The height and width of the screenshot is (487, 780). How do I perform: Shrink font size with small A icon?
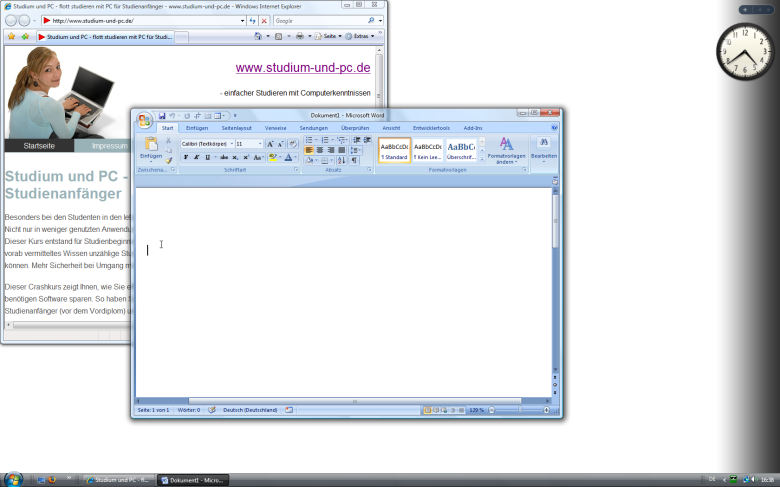(281, 144)
